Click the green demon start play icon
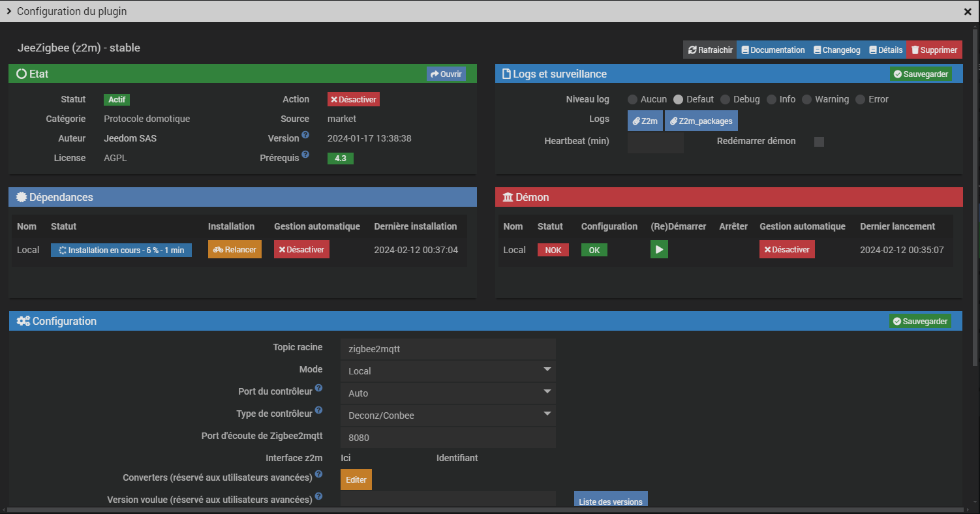The width and height of the screenshot is (980, 514). 659,250
